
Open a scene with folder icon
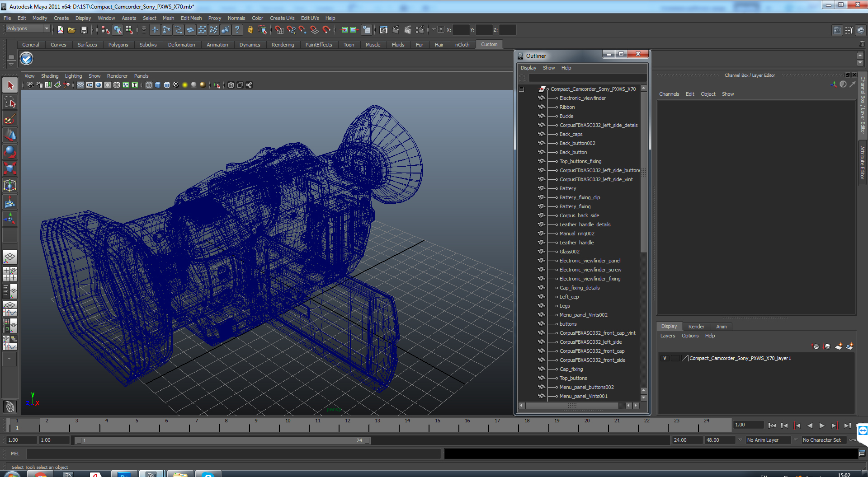tap(71, 30)
